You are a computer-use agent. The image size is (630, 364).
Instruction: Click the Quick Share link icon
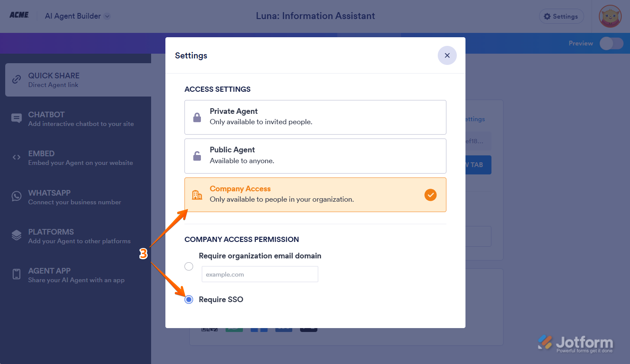point(16,80)
